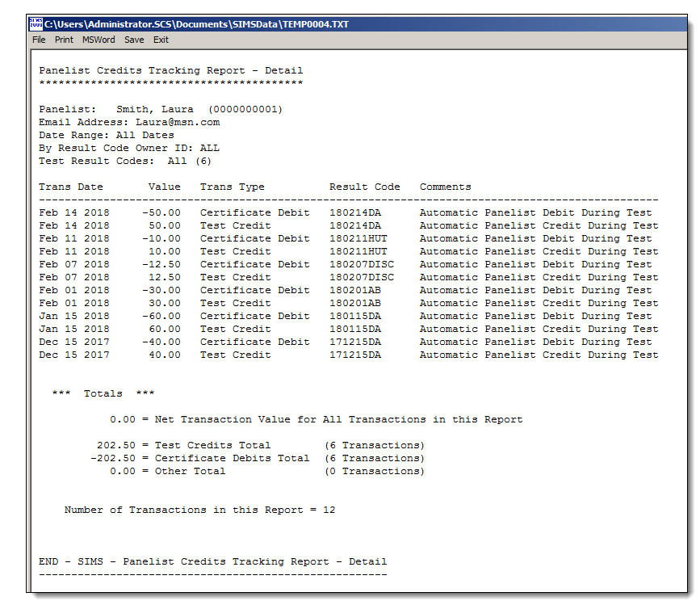Click the Jan 15 2018 date in the -60.00 row

click(x=74, y=317)
